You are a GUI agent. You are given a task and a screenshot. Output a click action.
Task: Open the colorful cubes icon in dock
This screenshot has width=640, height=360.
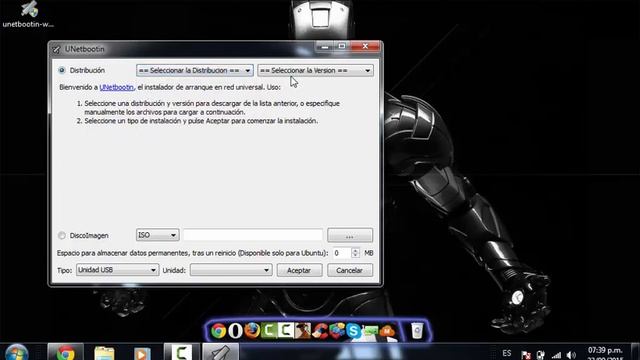coord(336,331)
